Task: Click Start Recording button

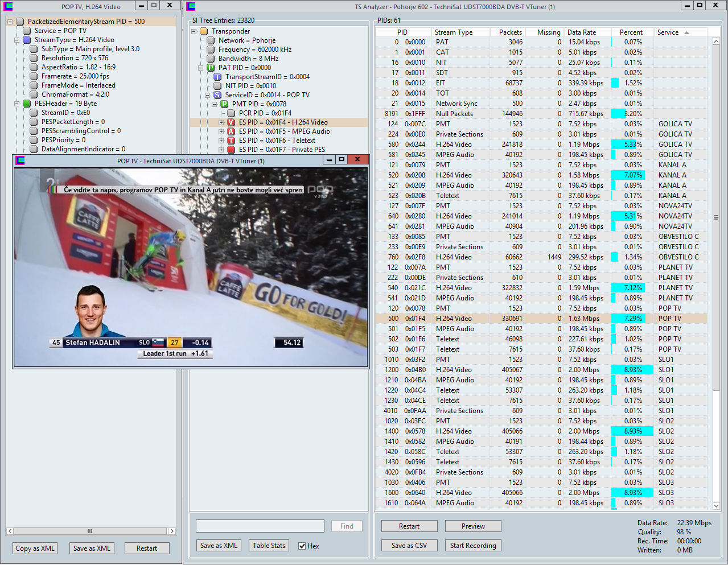Action: click(473, 546)
